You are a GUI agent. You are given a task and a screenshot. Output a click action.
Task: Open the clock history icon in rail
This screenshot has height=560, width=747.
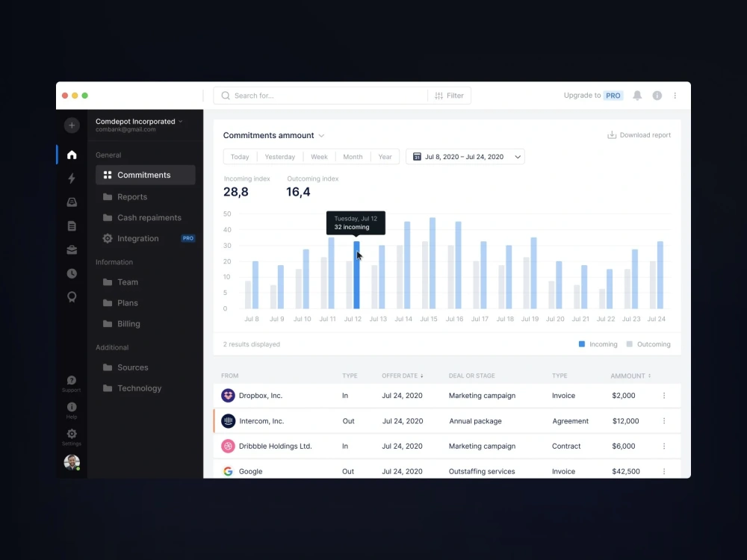(x=72, y=273)
